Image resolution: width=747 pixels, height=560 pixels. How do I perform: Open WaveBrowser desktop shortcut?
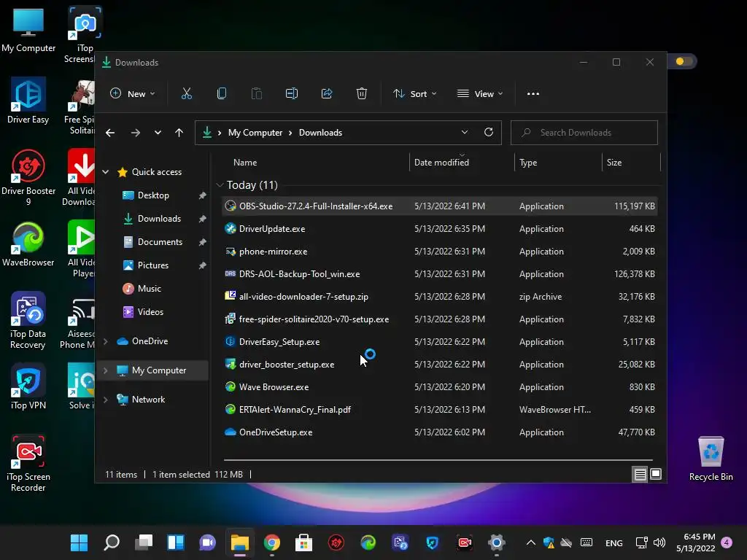click(28, 244)
